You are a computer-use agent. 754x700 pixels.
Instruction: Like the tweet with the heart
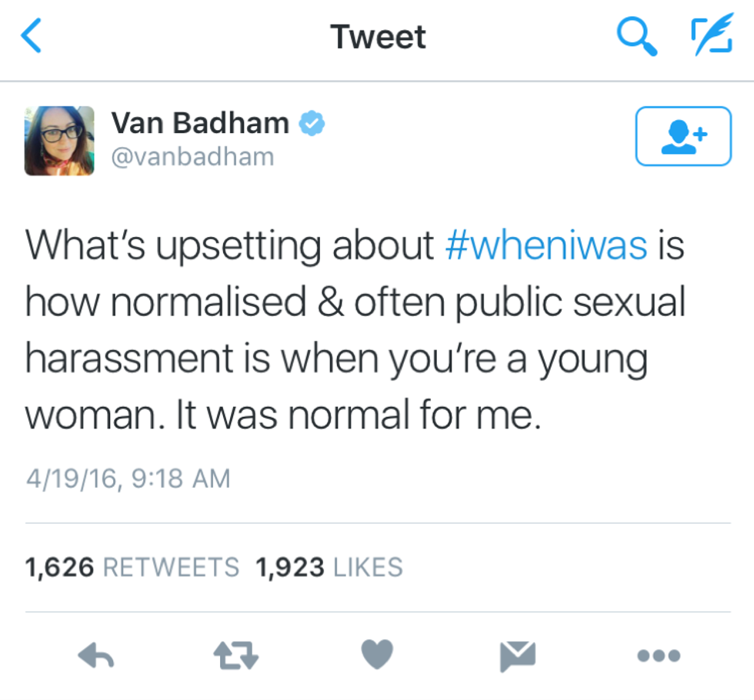point(377,655)
